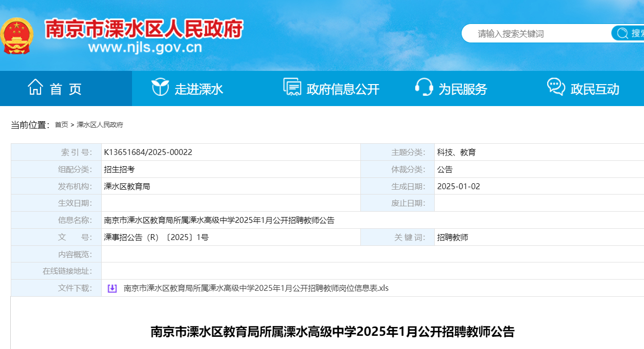Click the www.njls.gov.cn address text
Screen dimensions: 644x349
click(145, 48)
